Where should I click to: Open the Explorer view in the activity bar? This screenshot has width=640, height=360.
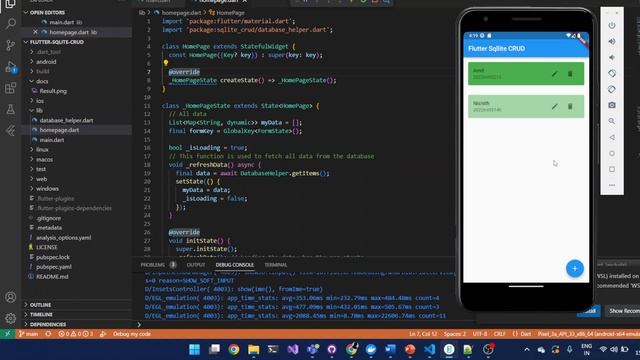(x=10, y=4)
